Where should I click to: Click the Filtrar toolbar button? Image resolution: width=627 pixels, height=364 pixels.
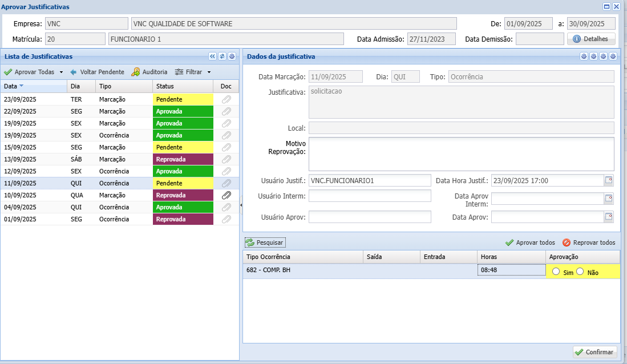[189, 72]
